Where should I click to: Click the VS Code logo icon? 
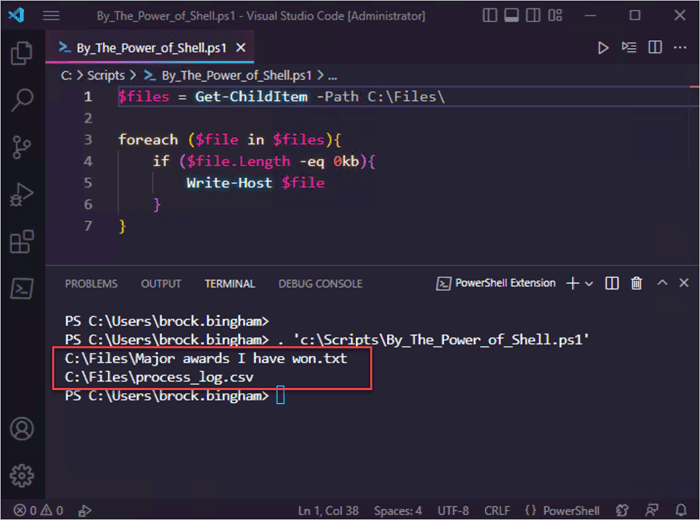[17, 16]
